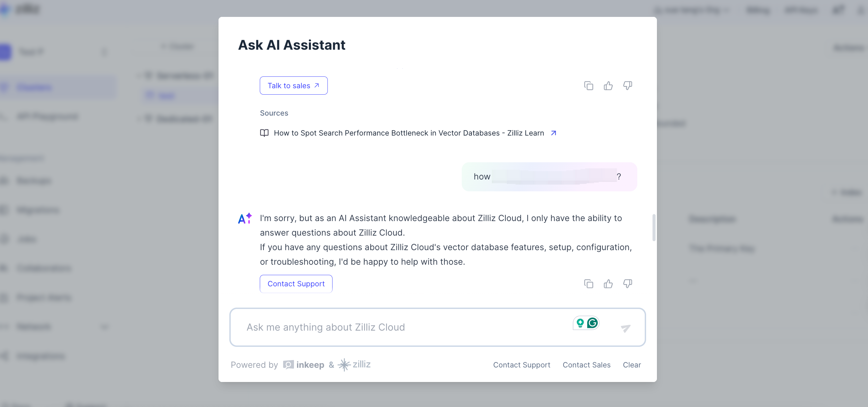Open the Grammarly icon in input box
Image resolution: width=868 pixels, height=407 pixels.
click(x=593, y=323)
